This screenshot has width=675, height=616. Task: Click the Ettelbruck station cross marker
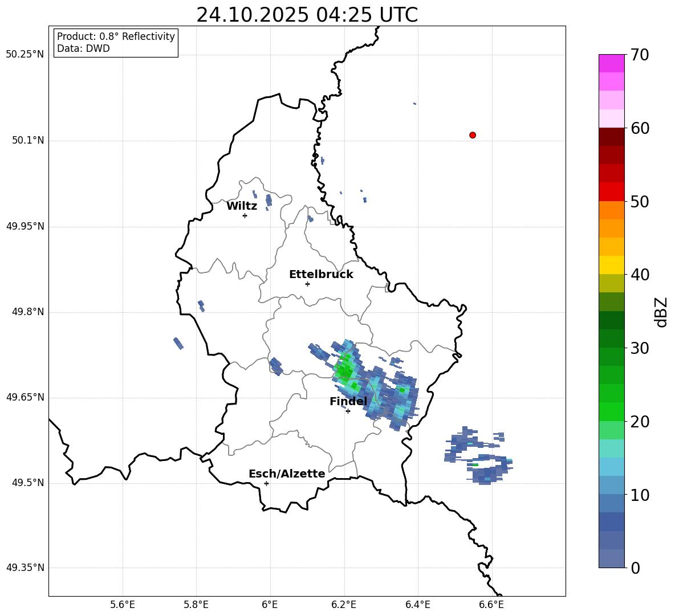307,284
